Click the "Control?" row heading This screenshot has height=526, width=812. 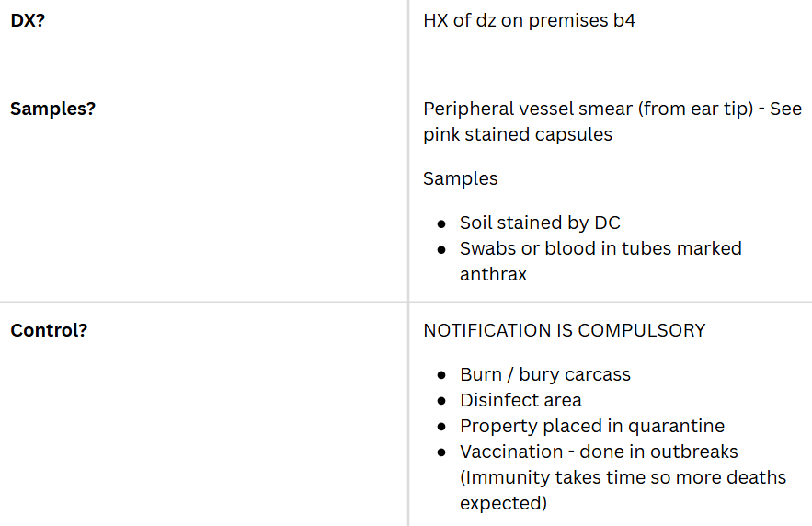(x=49, y=329)
